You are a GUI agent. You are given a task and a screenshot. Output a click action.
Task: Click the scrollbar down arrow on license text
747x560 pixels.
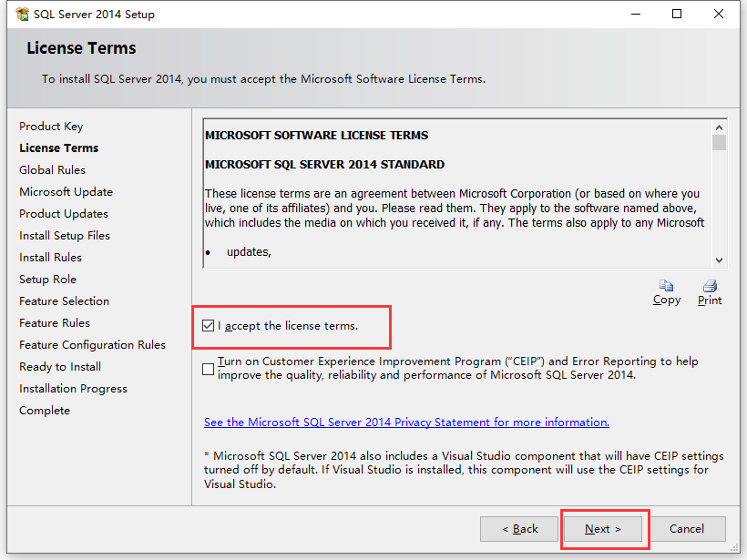click(x=718, y=260)
